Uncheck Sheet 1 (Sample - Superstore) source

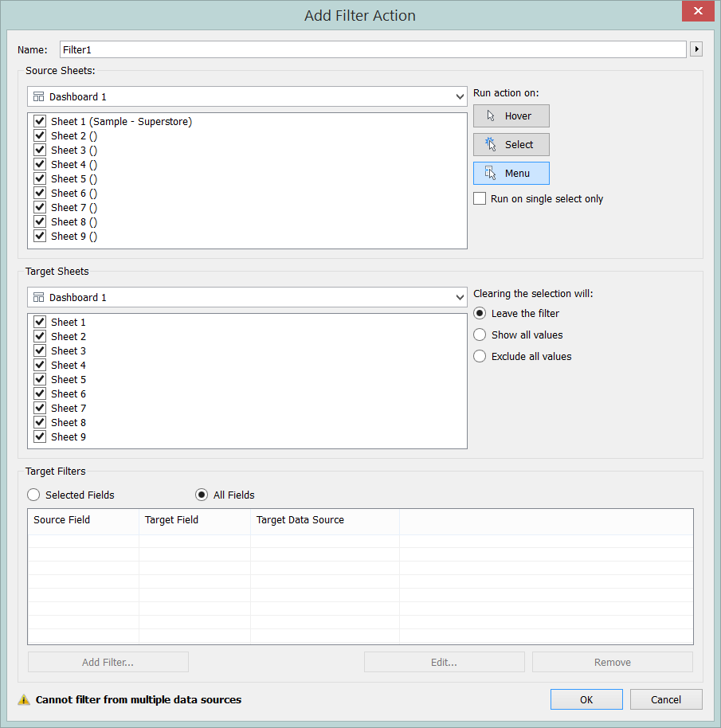click(40, 122)
